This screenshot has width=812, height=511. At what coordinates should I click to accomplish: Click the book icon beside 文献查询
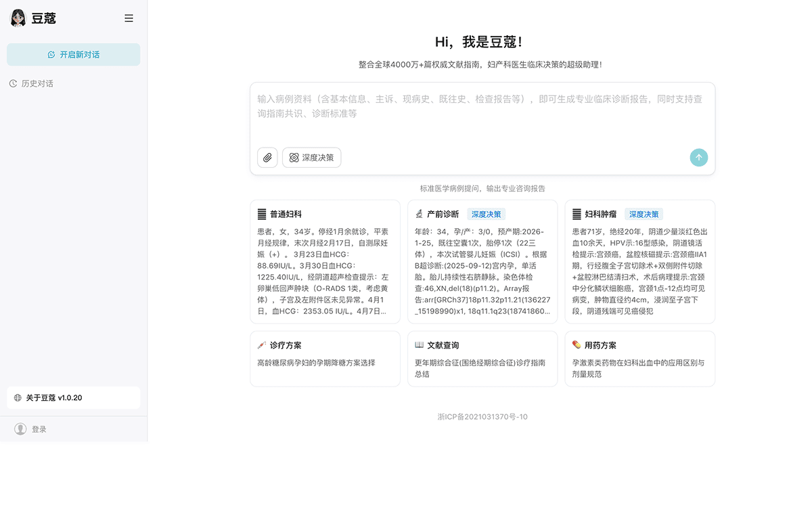(420, 345)
